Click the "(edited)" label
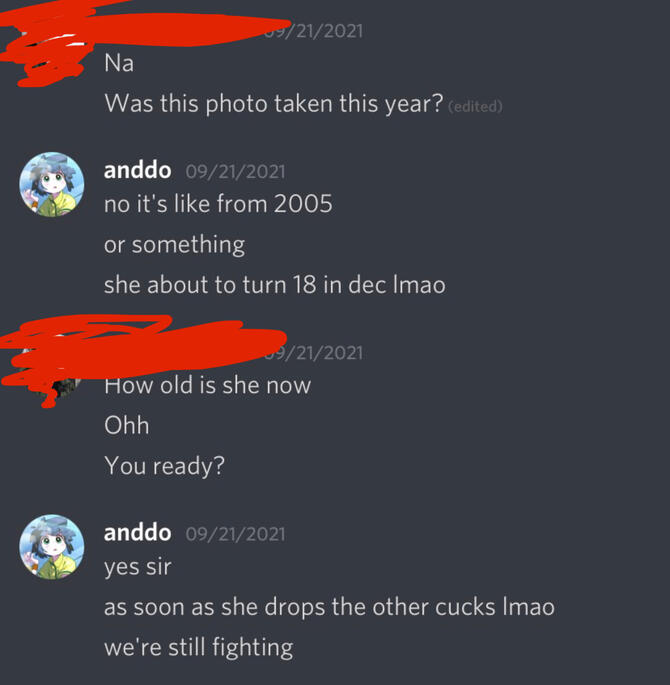The width and height of the screenshot is (670, 685). tap(475, 107)
